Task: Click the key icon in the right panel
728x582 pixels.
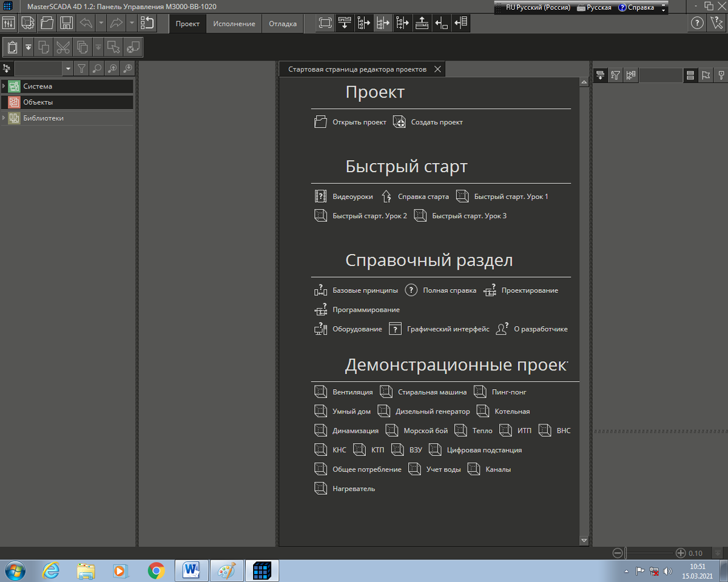Action: pos(721,75)
